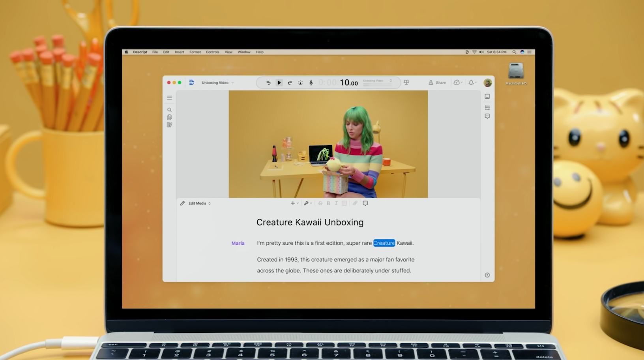Select the Macintosh HD desktop icon

[x=516, y=74]
